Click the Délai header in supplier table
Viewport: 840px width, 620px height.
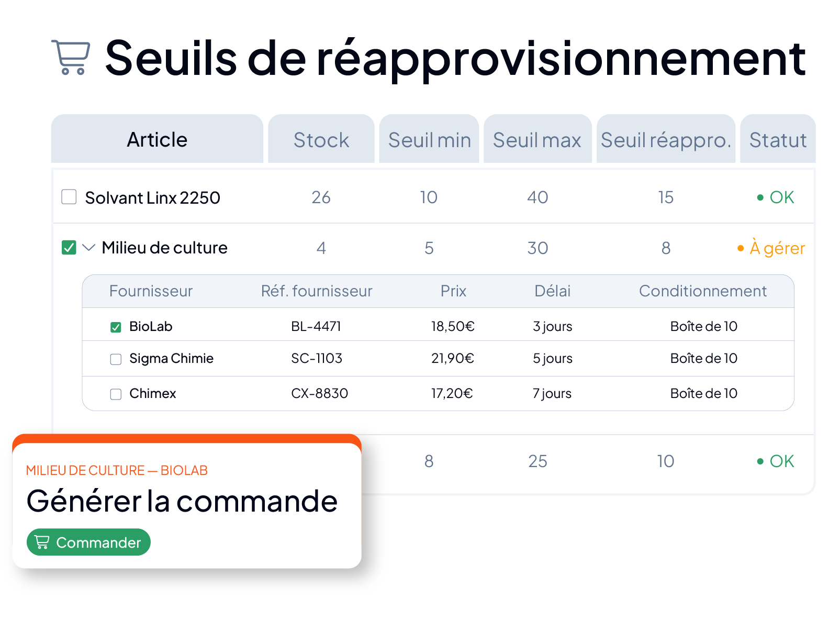tap(553, 291)
